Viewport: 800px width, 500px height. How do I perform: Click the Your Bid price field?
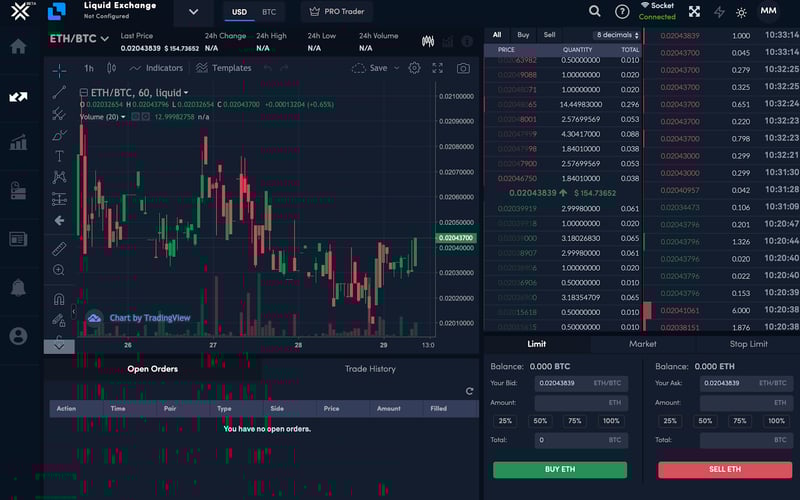[x=581, y=383]
